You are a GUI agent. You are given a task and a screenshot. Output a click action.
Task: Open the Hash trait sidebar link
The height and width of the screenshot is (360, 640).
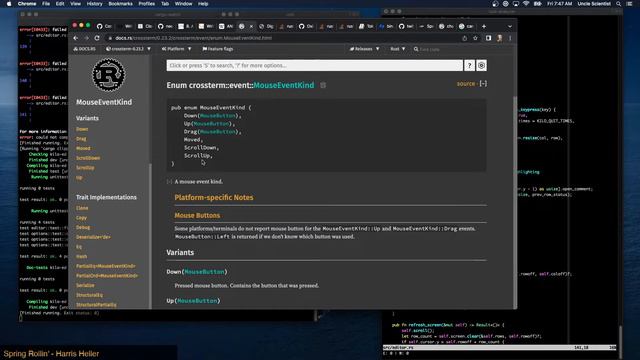pyautogui.click(x=81, y=256)
